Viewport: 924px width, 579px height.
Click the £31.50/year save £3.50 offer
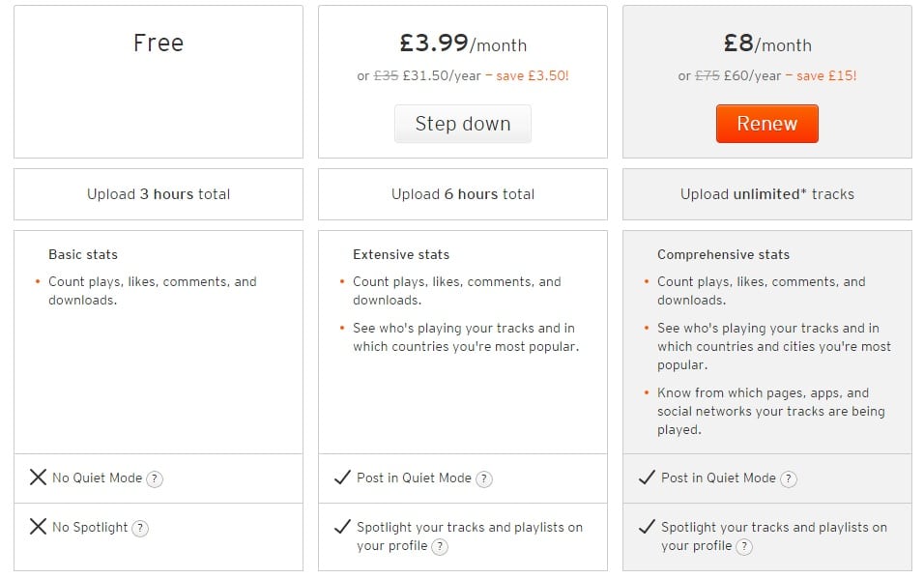pyautogui.click(x=463, y=76)
